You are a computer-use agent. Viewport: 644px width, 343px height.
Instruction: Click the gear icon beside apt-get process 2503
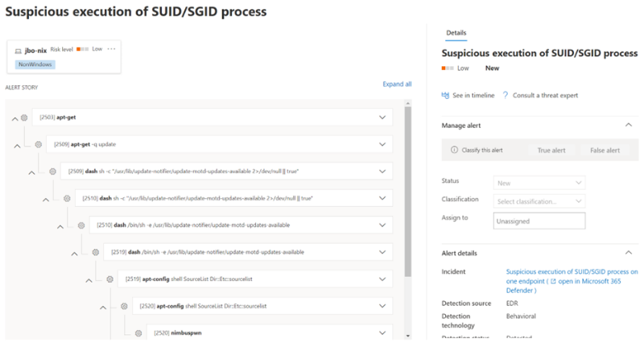pos(25,118)
